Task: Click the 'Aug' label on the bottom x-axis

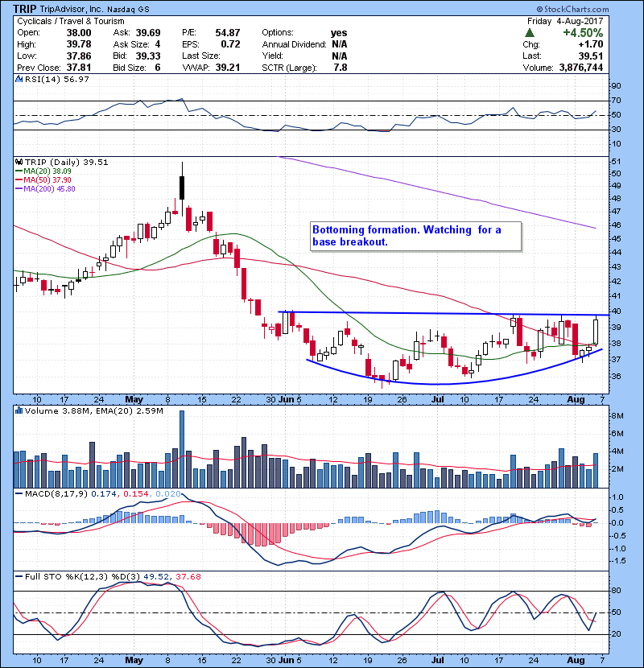Action: click(x=576, y=660)
